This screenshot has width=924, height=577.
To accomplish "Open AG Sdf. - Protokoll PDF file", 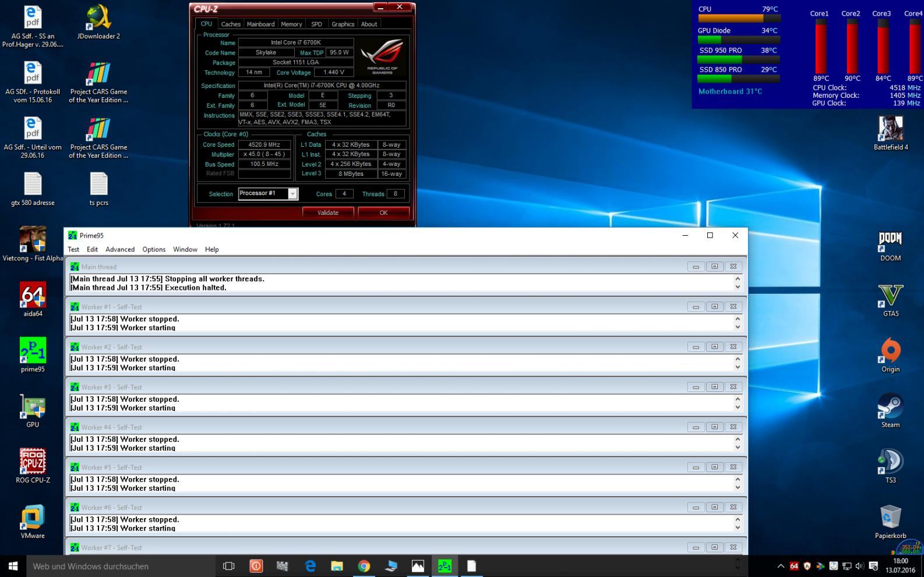I will tap(33, 82).
